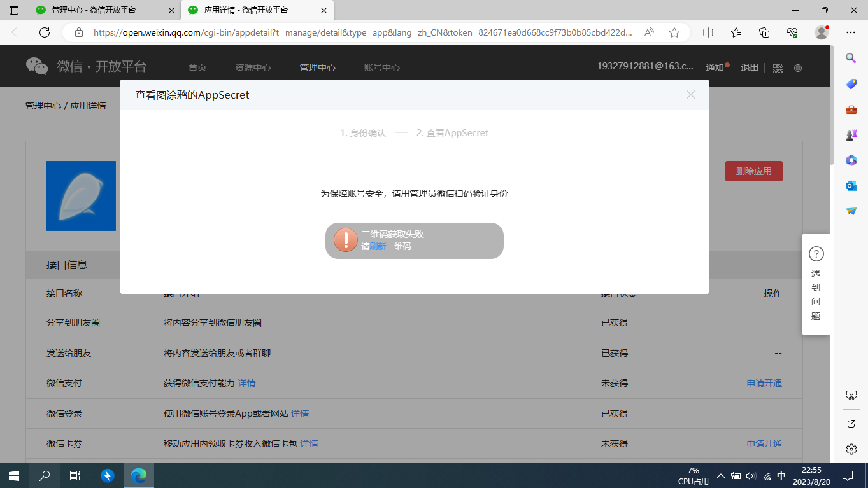Select the 管理中心 nav item in the header

318,67
